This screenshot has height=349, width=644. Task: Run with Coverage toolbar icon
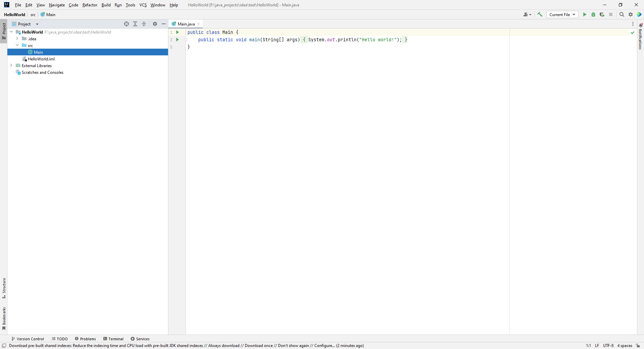pos(602,14)
